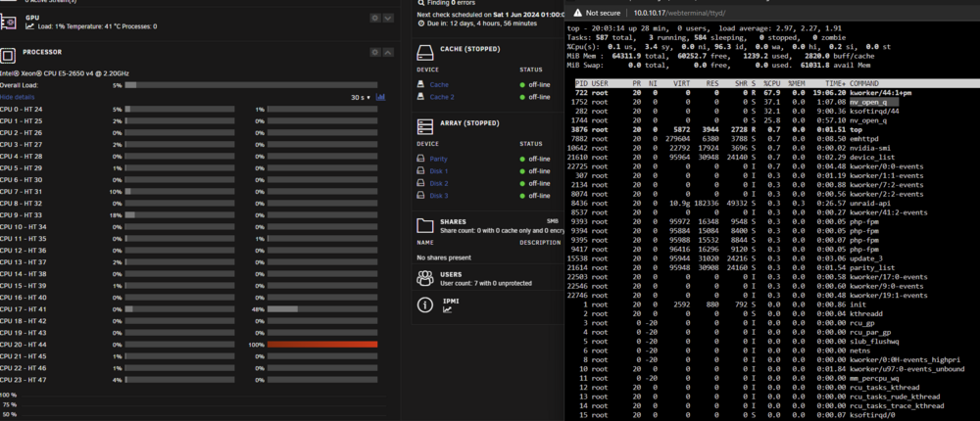Click the Overall Load progress bar
The width and height of the screenshot is (980, 421).
251,85
